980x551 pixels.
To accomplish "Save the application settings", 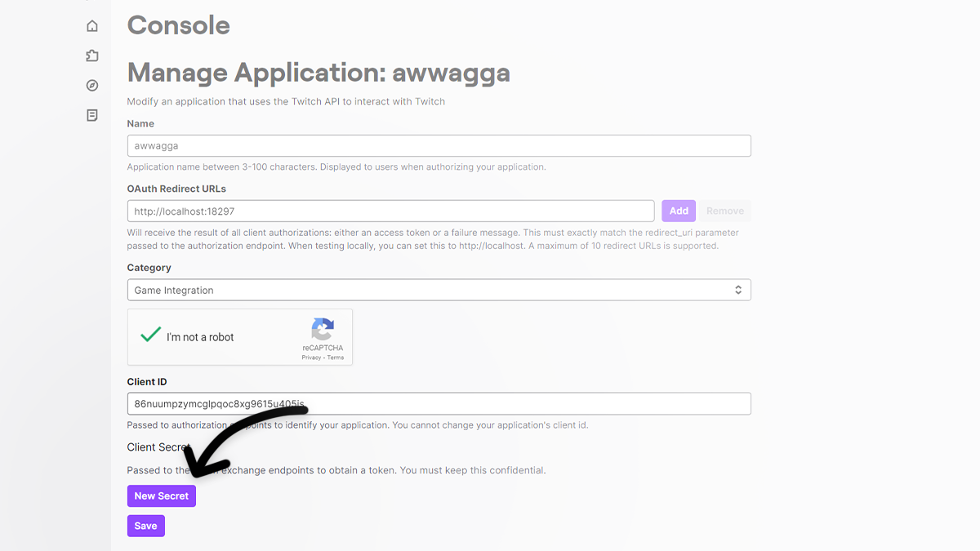I will (x=146, y=526).
